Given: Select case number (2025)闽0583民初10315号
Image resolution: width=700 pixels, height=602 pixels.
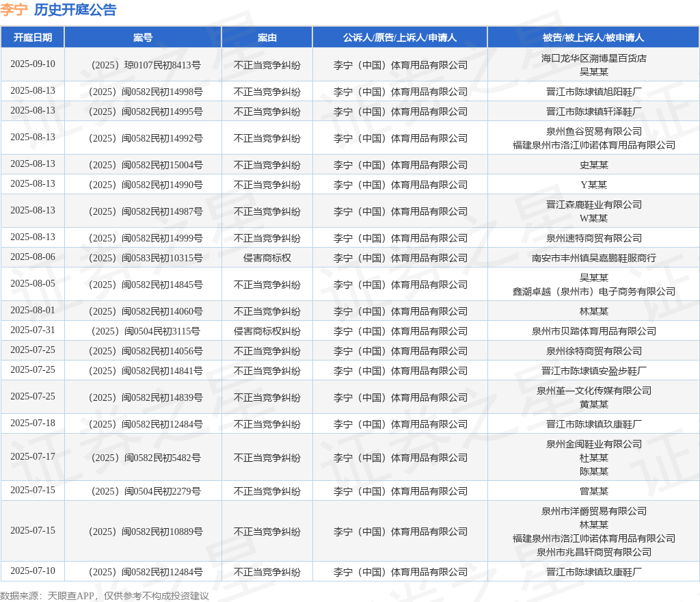Looking at the screenshot, I should (x=146, y=258).
